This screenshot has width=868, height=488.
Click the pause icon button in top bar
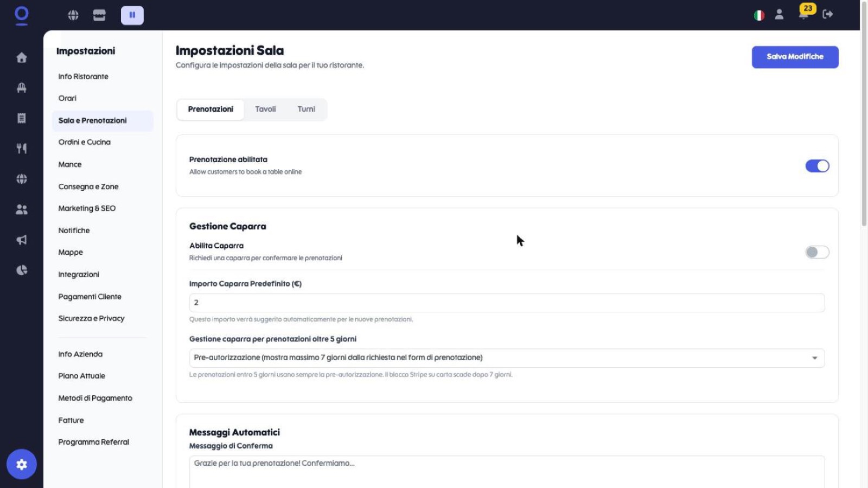pos(132,15)
